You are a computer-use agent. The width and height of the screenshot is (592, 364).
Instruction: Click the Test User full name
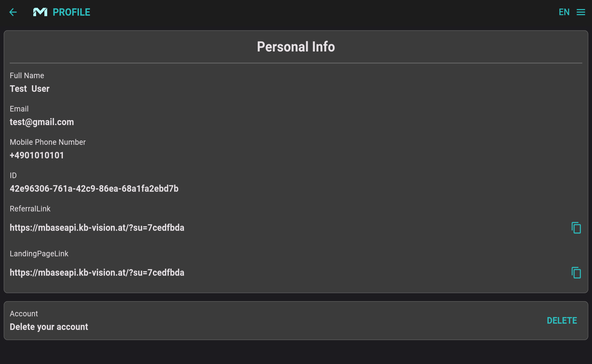coord(30,89)
